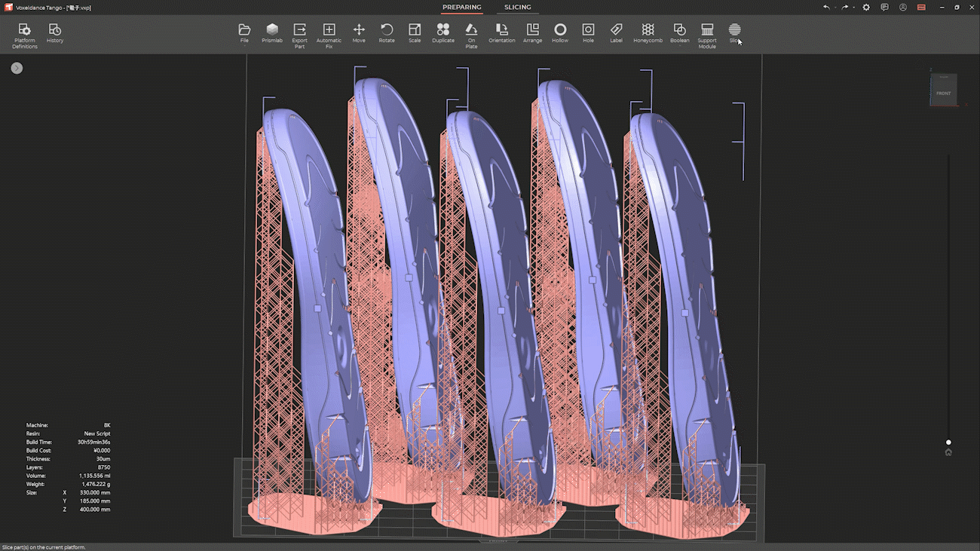
Task: Switch to the PREPARING tab
Action: (461, 8)
